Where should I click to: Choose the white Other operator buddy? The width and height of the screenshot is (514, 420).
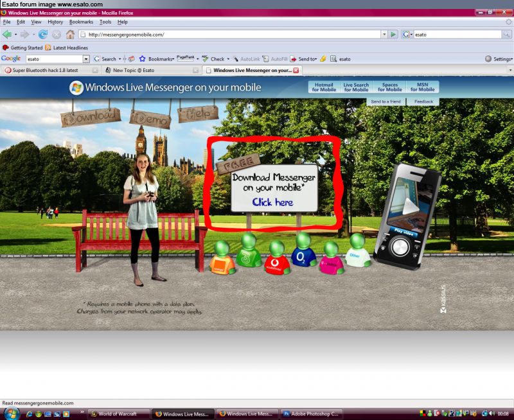click(x=358, y=250)
